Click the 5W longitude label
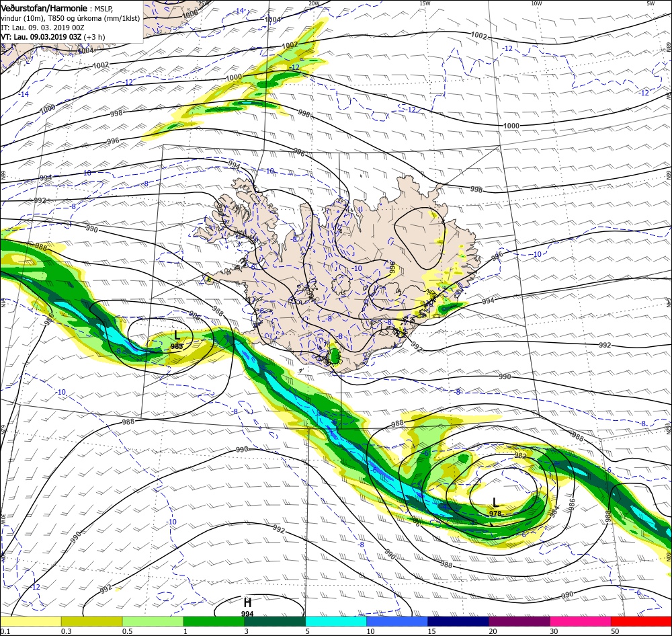 click(650, 3)
